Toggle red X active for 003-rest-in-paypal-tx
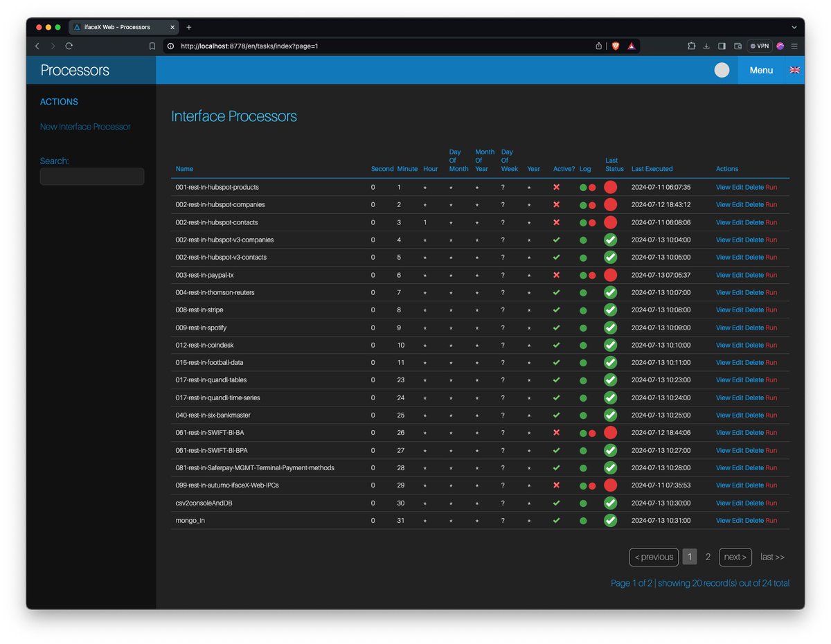The image size is (831, 644). pos(556,275)
